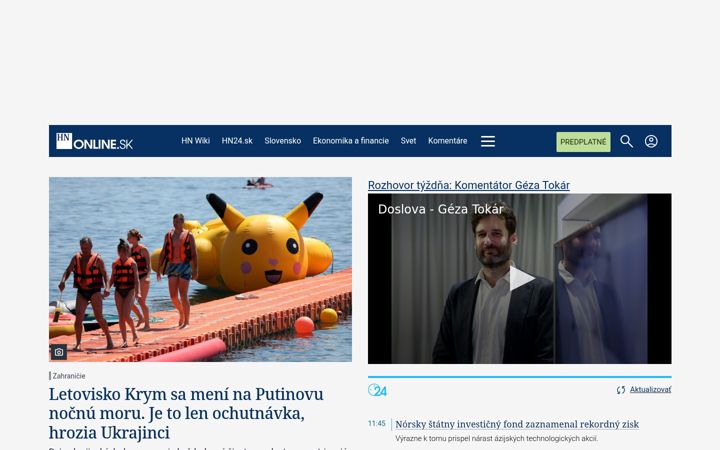The width and height of the screenshot is (720, 450).
Task: Click the refresh arrows icon beside Aktualizovať
Action: [x=621, y=390]
